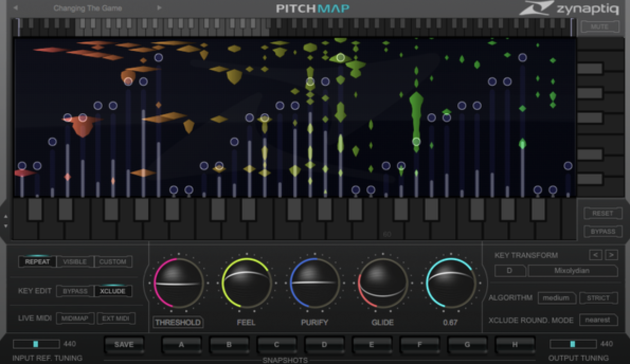Switch Key Edit repeat mode to VISIBLE
This screenshot has height=364, width=630.
tap(76, 261)
